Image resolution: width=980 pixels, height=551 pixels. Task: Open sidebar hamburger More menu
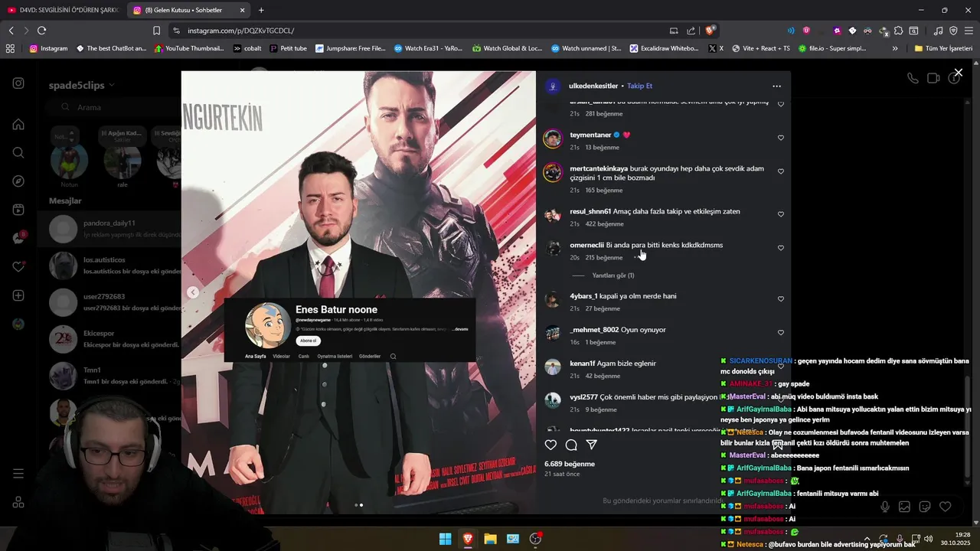click(x=18, y=474)
